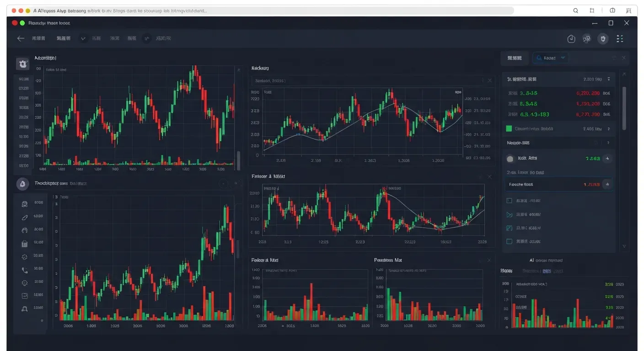Viewport: 644px width, 351px height.
Task: Click the camera icon beside the top-left chart
Action: click(22, 64)
